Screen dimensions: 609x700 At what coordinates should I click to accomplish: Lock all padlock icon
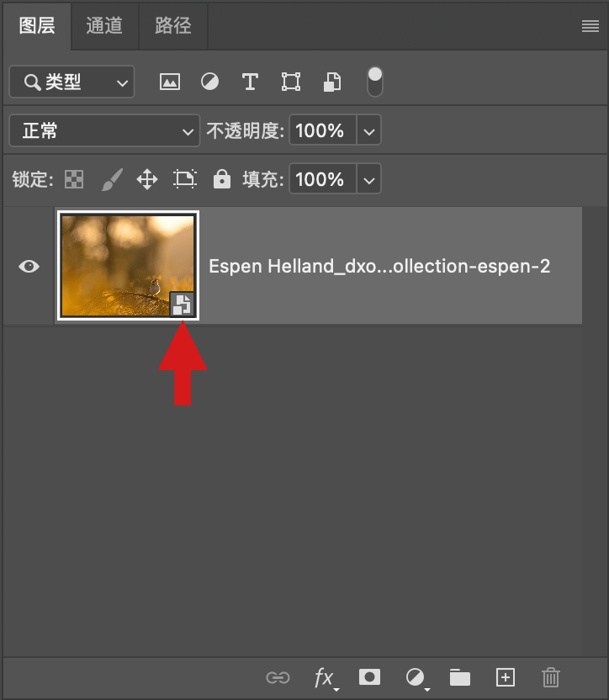coord(221,179)
